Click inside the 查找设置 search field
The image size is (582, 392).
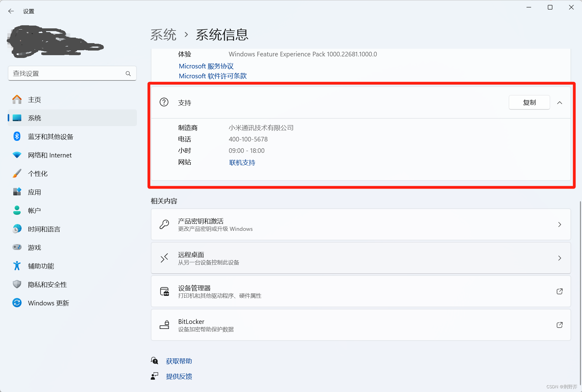(62, 73)
